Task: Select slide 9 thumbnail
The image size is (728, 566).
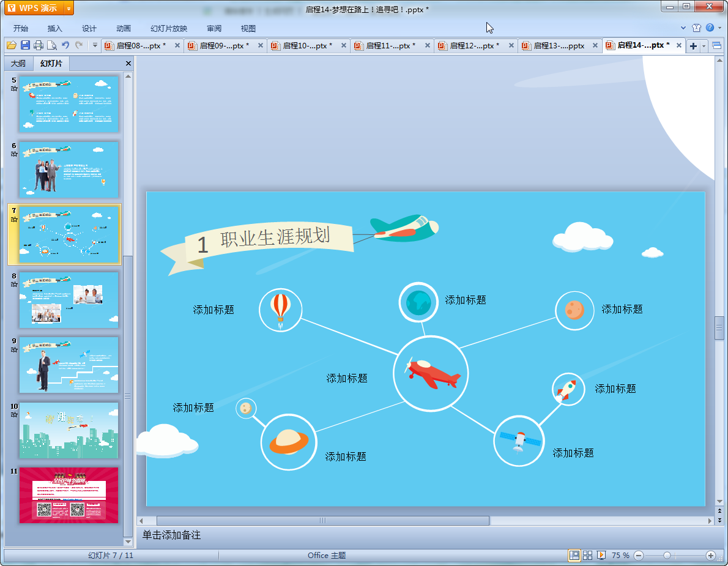Action: click(69, 365)
